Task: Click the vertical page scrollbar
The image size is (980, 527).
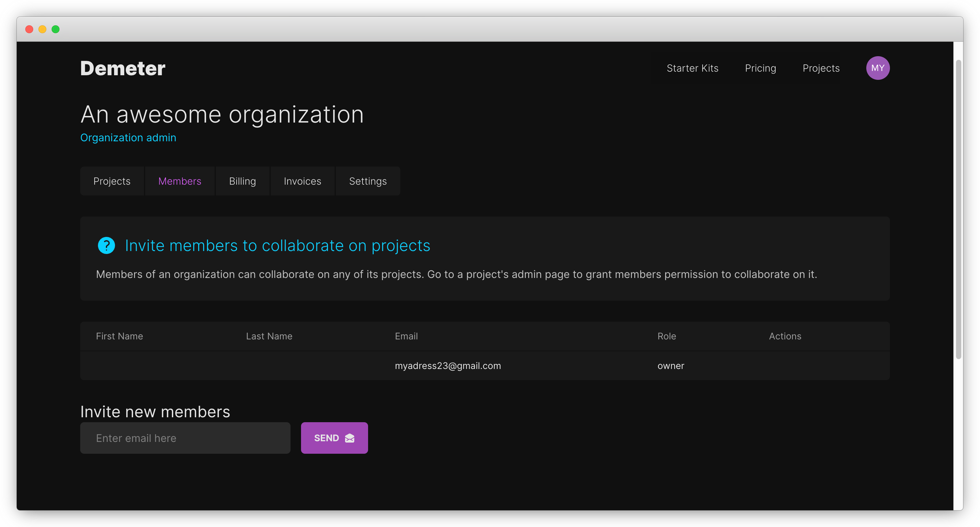Action: pyautogui.click(x=958, y=209)
